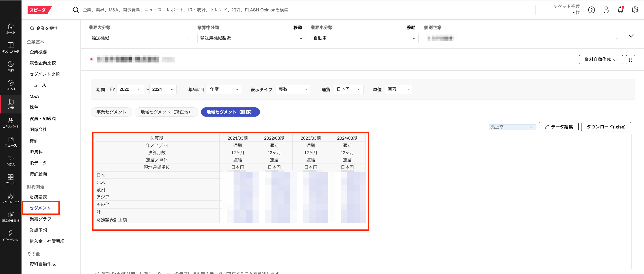Open the settings gear icon

[635, 10]
